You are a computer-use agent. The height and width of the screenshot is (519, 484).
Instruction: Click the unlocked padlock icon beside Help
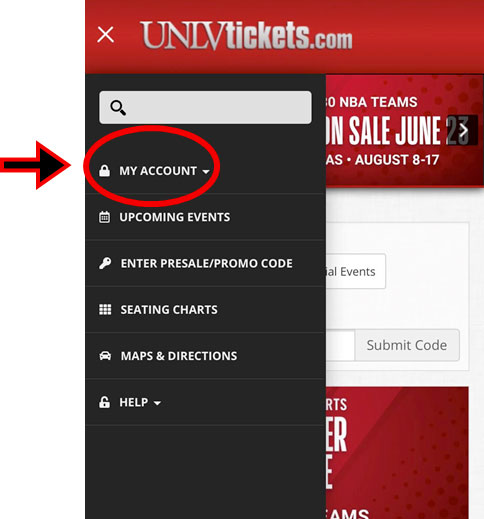[104, 402]
